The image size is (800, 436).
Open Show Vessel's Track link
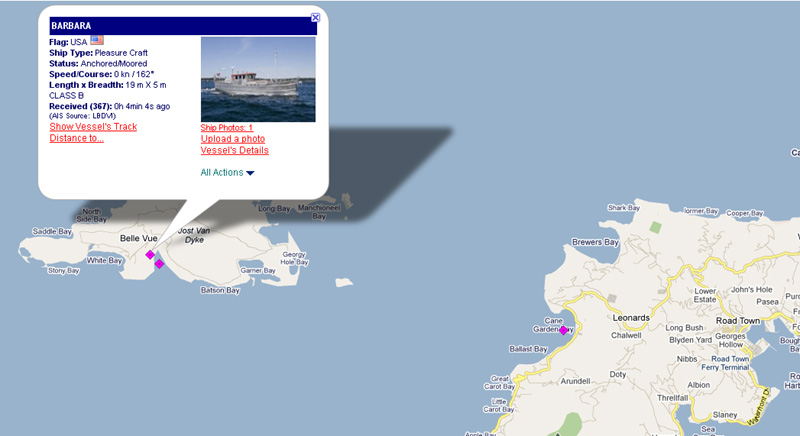coord(93,126)
